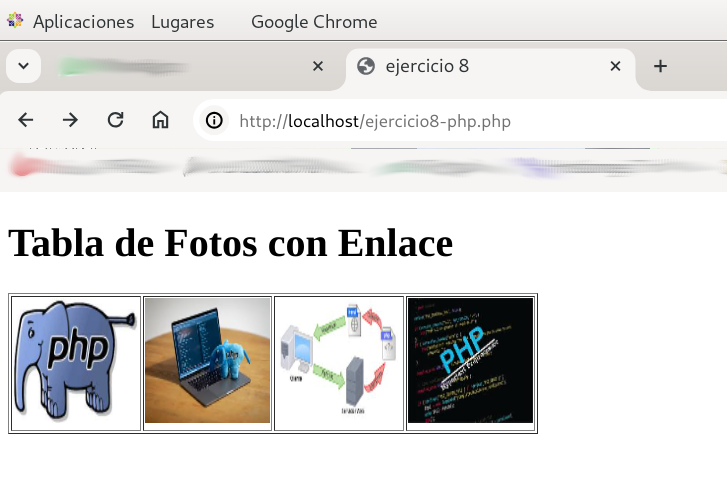
Task: Click the Google Chrome menu in top bar
Action: [314, 22]
